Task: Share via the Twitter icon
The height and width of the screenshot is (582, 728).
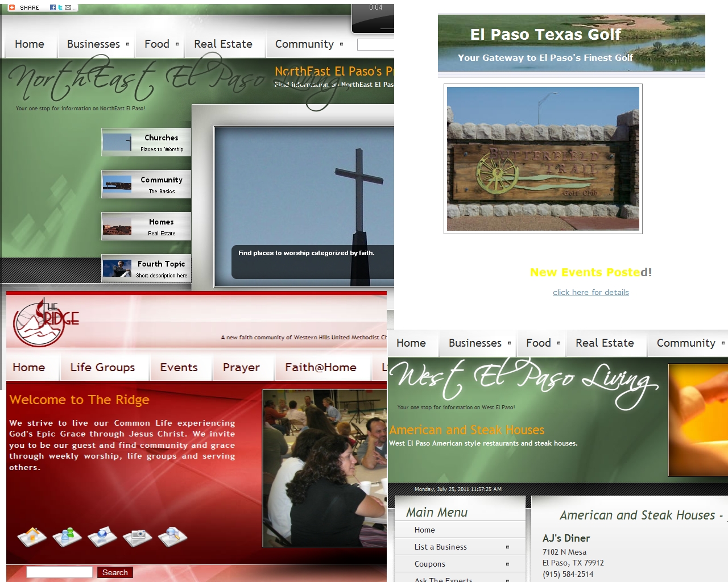Action: tap(60, 7)
